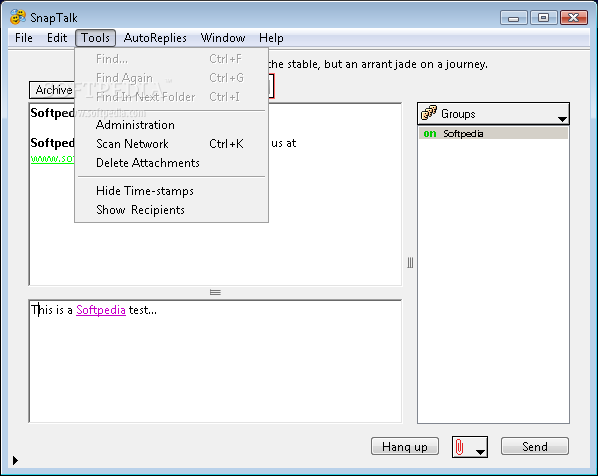Click the vertical splitter handle beside groups panel
598x476 pixels.
click(x=410, y=262)
